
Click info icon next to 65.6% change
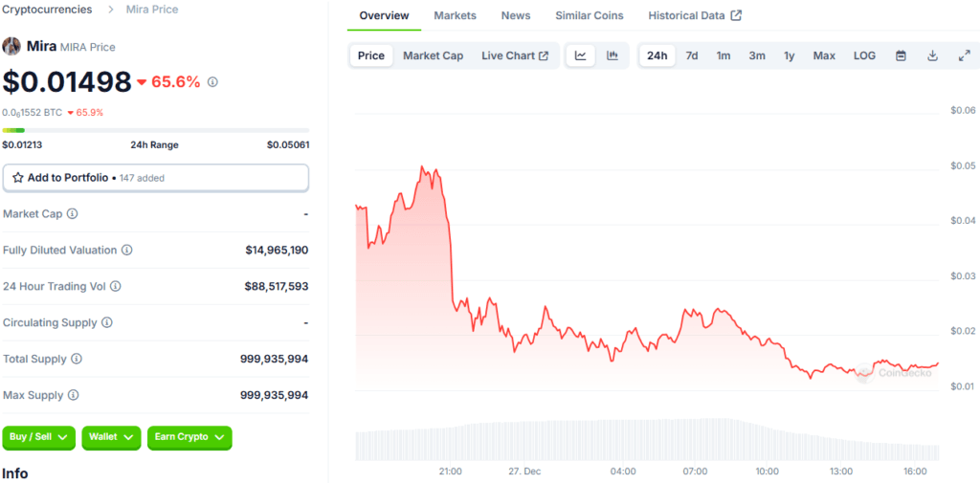212,82
